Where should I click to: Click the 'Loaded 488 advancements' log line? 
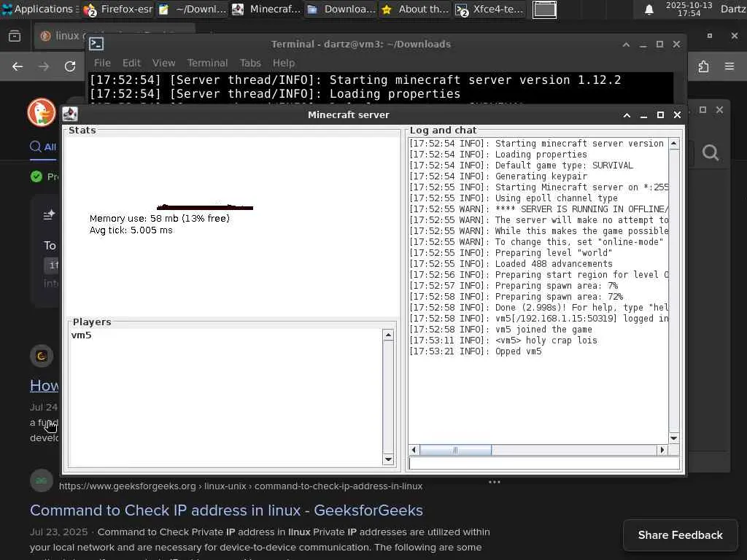[x=511, y=264]
